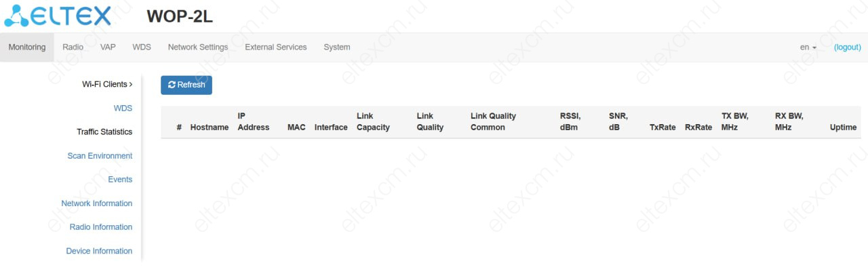Viewport: 868px width, 276px height.
Task: Open the Radio Information page
Action: [101, 226]
